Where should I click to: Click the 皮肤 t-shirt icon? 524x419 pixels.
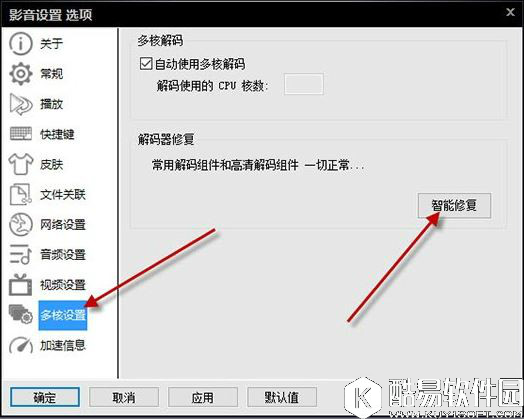pyautogui.click(x=21, y=164)
